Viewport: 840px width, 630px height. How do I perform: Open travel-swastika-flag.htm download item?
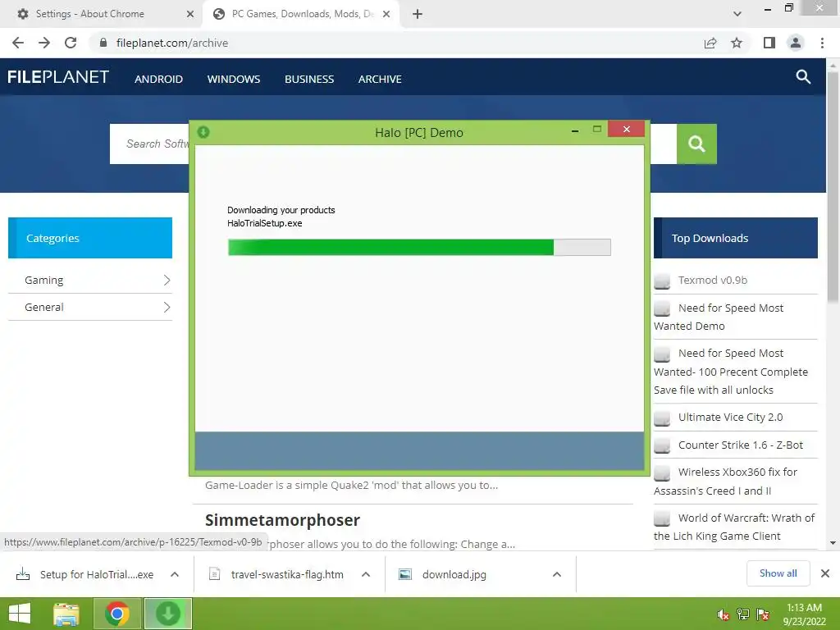click(x=277, y=574)
